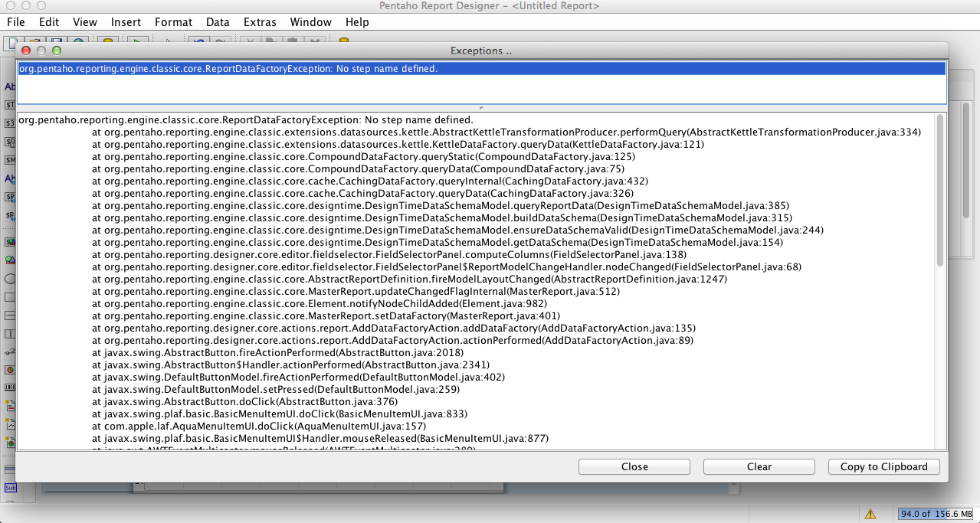Select the Number-field element in the palette
This screenshot has height=523, width=980.
tap(10, 123)
